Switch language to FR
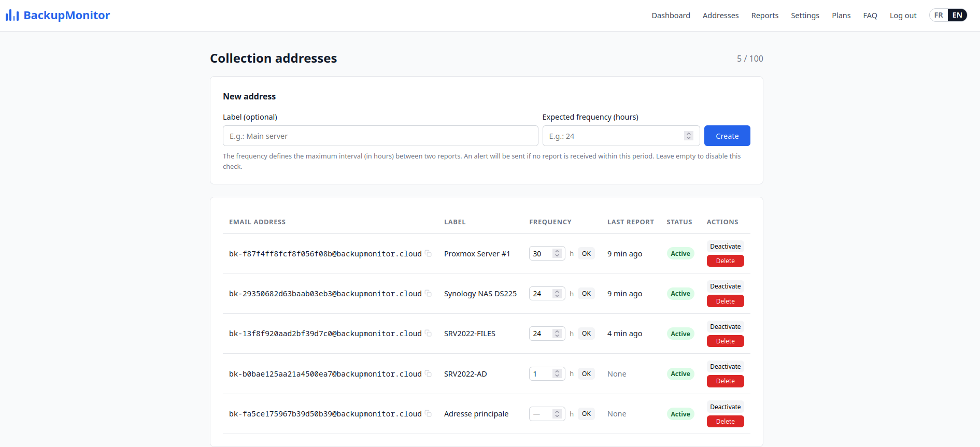This screenshot has height=447, width=980. coord(939,15)
